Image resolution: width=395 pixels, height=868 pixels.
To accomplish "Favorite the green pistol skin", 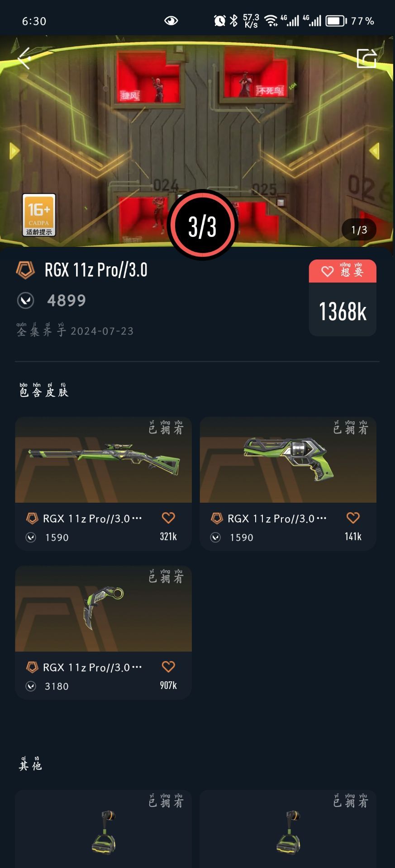I will click(353, 518).
